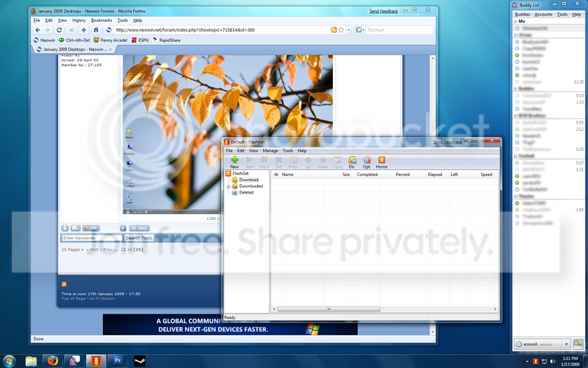This screenshot has height=368, width=588.
Task: Open the ESPN bookmark
Action: coord(140,40)
